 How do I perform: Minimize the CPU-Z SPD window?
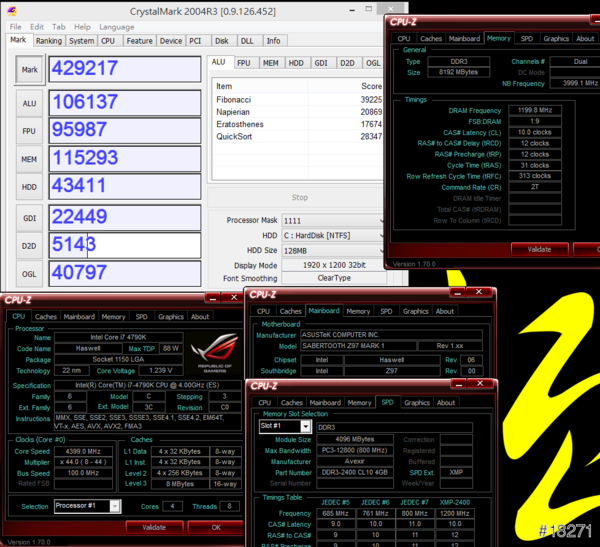coord(459,384)
